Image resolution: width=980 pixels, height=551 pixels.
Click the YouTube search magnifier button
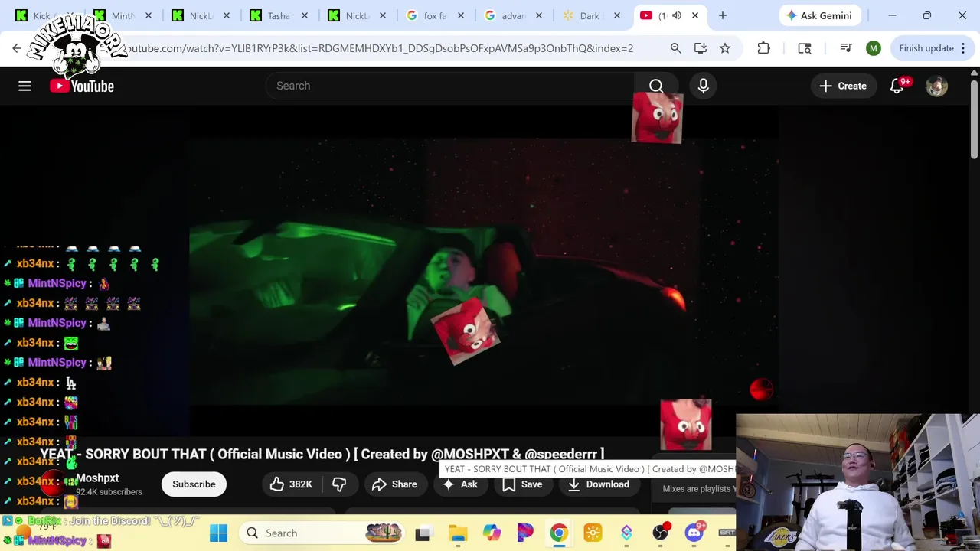pyautogui.click(x=656, y=86)
